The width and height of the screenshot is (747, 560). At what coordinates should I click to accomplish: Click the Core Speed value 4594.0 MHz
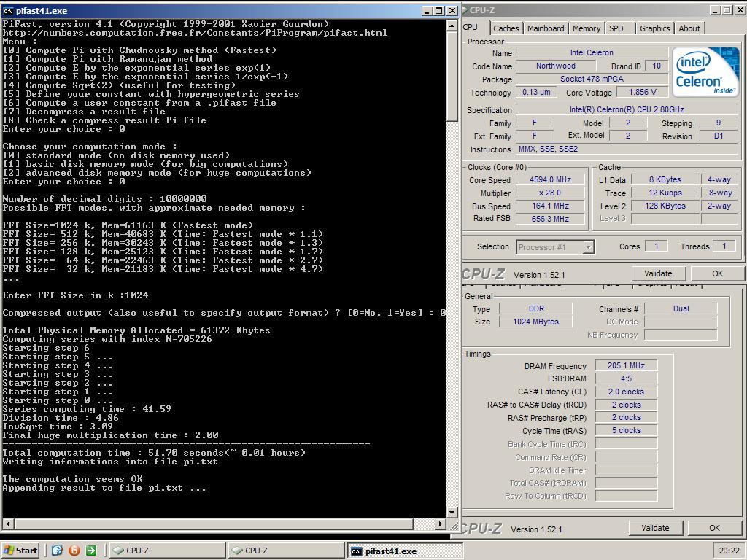(x=550, y=179)
